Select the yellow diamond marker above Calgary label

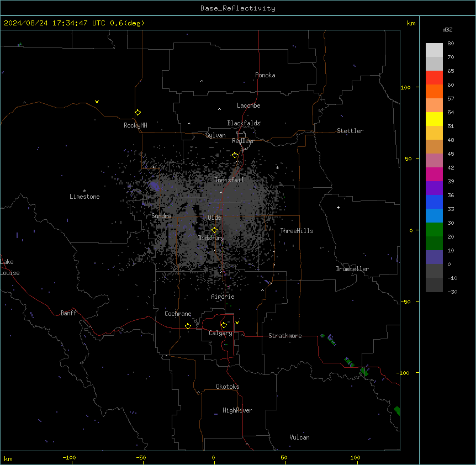point(224,325)
